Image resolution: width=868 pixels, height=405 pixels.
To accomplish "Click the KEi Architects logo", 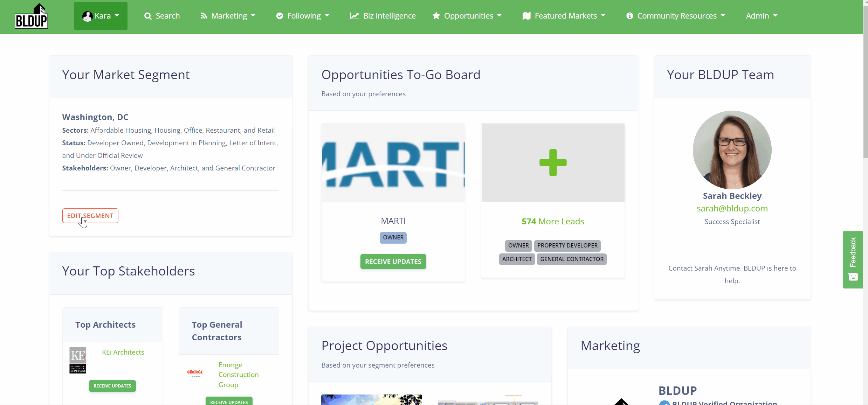I will coord(78,360).
